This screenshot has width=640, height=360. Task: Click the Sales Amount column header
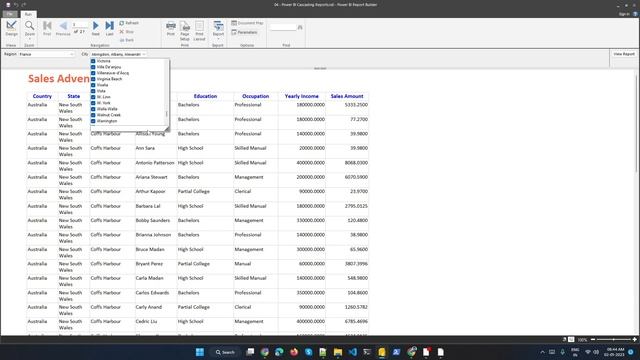pyautogui.click(x=347, y=96)
